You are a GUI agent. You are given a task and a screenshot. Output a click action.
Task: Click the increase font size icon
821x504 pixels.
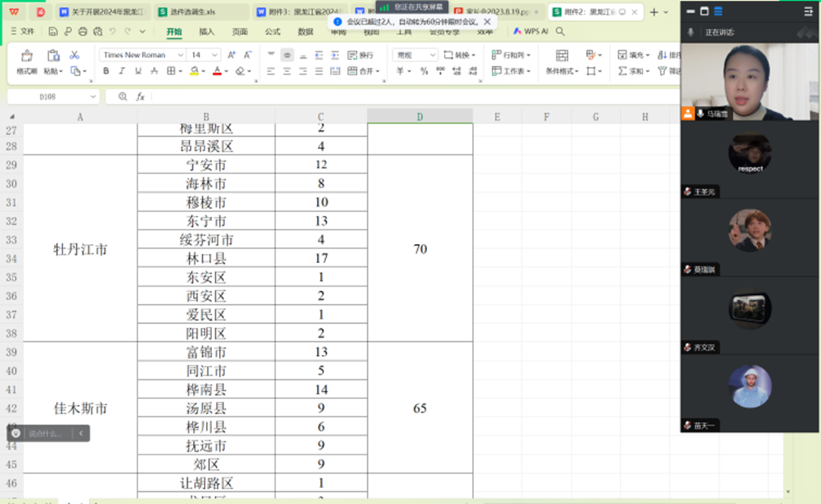[232, 55]
